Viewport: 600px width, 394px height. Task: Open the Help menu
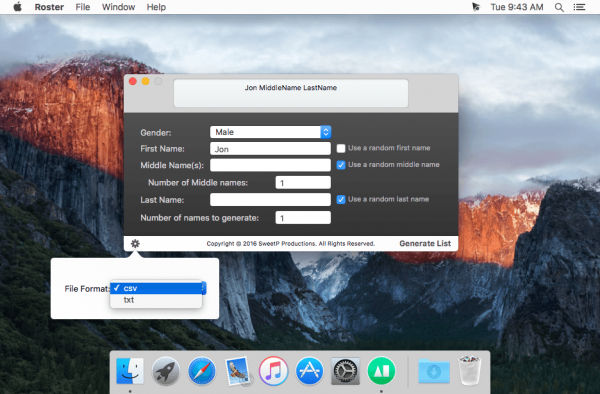point(156,7)
